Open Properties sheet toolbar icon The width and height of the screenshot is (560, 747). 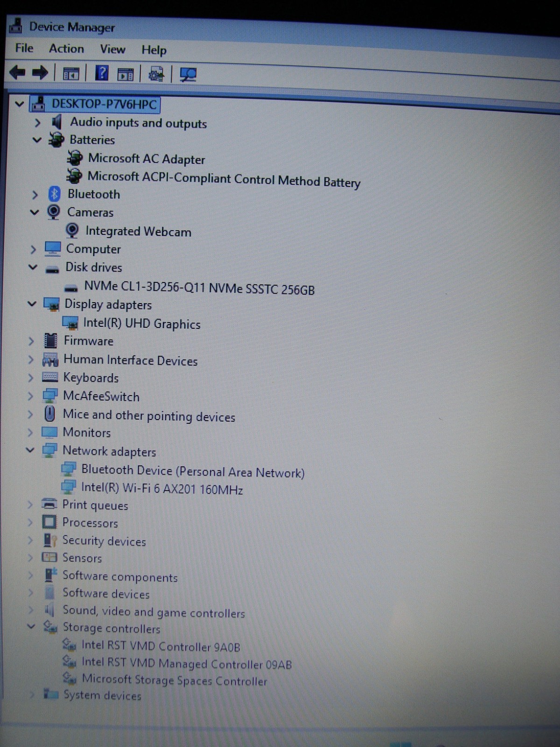click(x=126, y=74)
